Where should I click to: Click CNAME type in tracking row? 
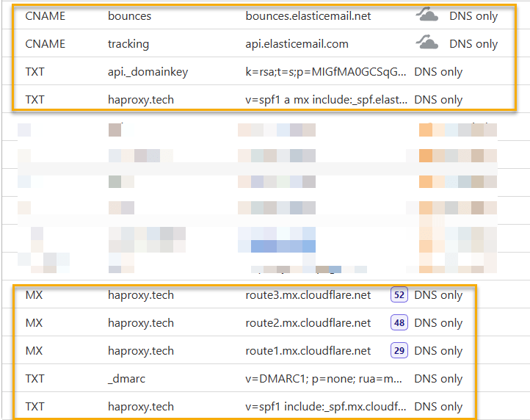[46, 44]
